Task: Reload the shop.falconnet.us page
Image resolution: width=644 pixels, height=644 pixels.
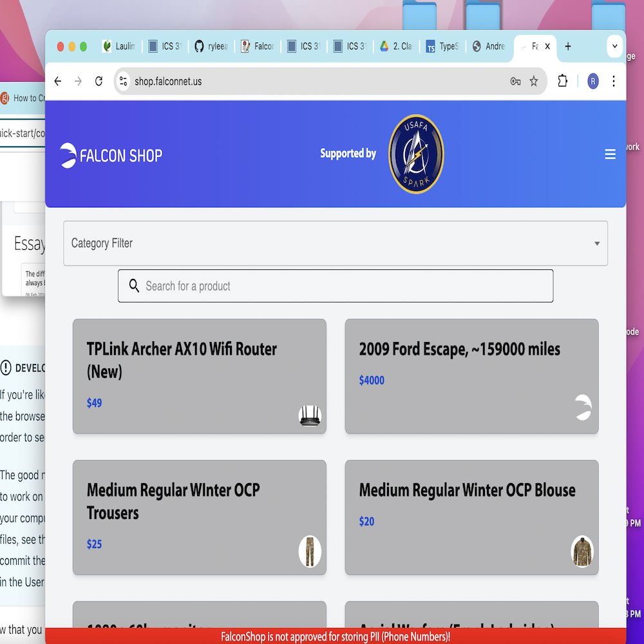Action: point(99,81)
